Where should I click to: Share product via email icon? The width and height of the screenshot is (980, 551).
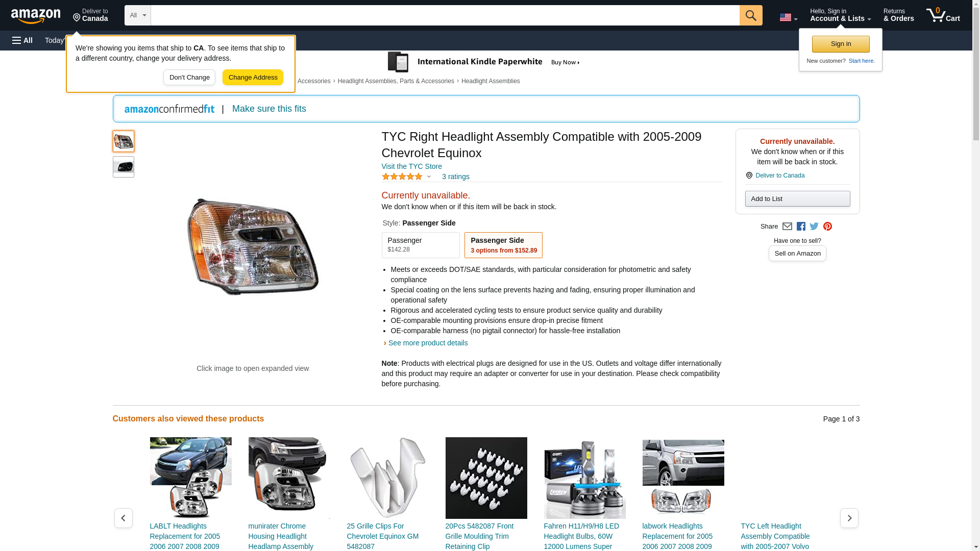[x=787, y=227]
